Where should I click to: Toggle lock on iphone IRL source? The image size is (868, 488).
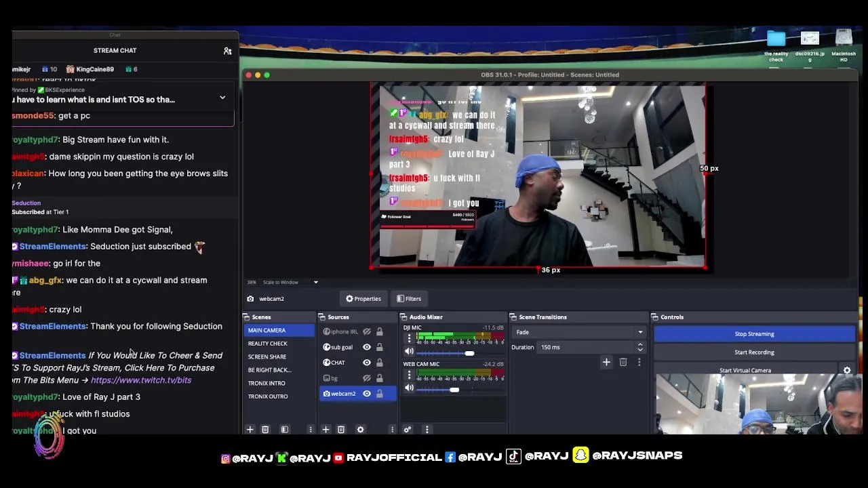click(380, 332)
